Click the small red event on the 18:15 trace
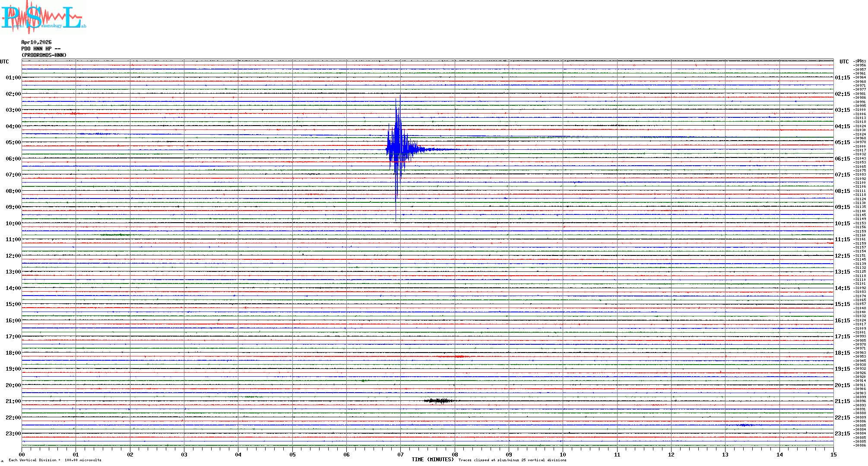Image resolution: width=868 pixels, height=466 pixels. click(458, 356)
